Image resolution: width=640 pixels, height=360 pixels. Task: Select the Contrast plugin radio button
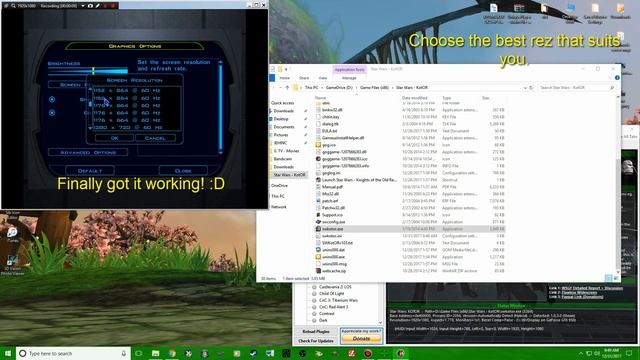click(x=314, y=313)
